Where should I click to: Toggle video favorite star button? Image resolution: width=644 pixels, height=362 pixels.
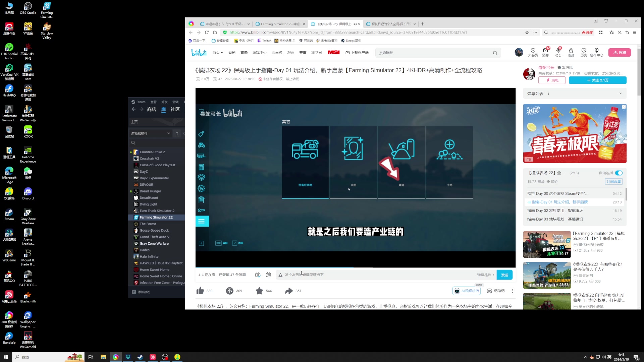click(259, 291)
